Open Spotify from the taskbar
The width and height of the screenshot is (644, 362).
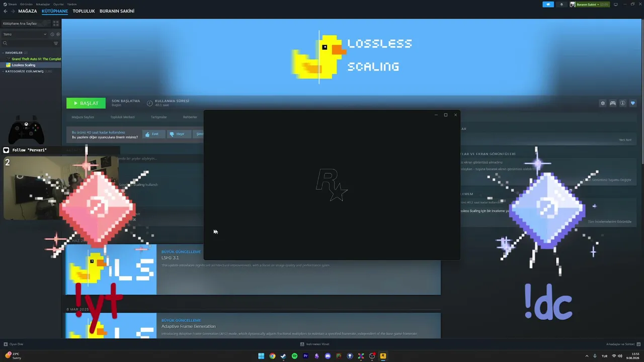pyautogui.click(x=294, y=356)
